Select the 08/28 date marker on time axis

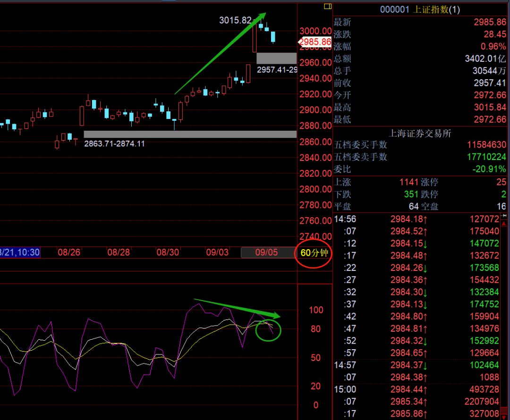[119, 252]
